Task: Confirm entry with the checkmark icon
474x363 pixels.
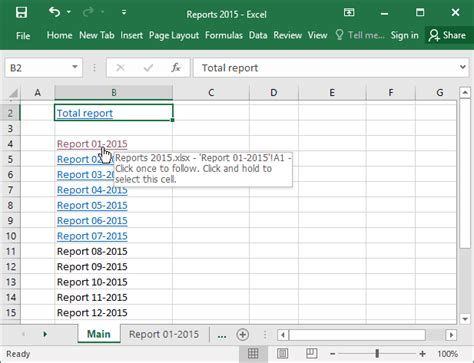Action: 148,68
